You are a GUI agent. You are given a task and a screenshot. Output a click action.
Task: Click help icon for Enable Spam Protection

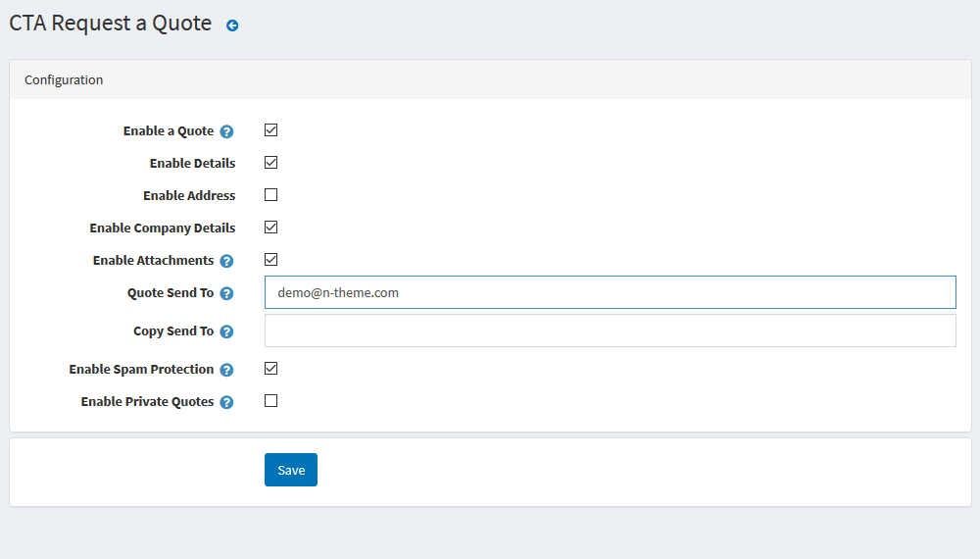coord(227,370)
